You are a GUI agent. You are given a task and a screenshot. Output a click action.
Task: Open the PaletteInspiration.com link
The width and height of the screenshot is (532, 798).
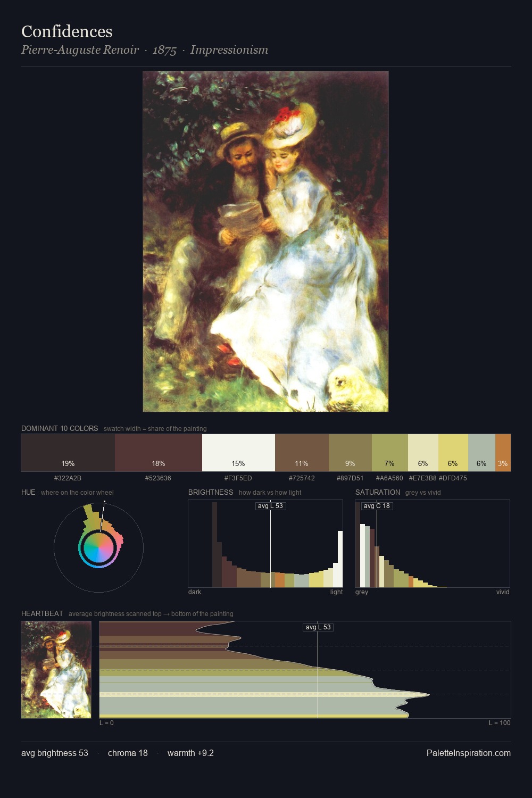pos(469,753)
